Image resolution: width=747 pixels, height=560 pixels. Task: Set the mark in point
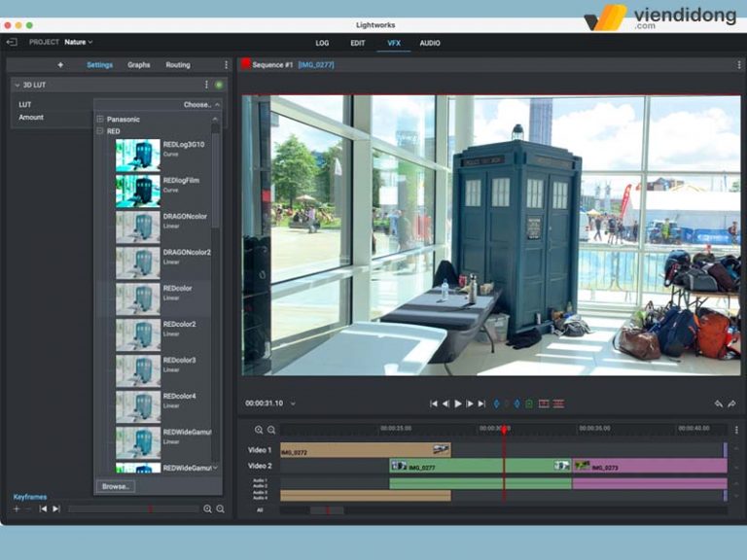[496, 403]
